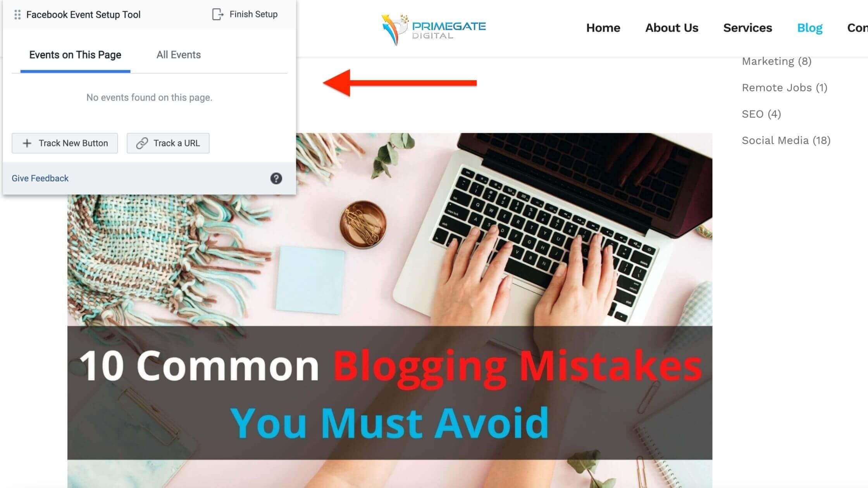Switch to the All Events tab
Viewport: 868px width, 488px height.
point(178,55)
